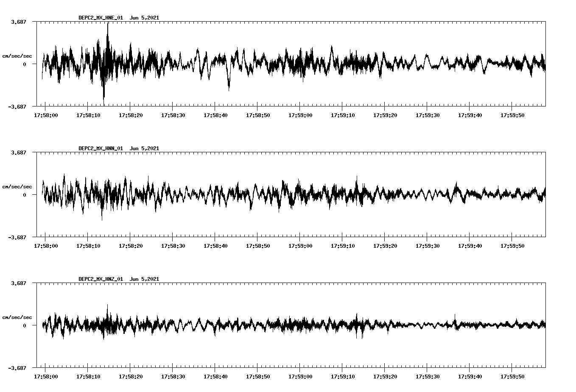Pick 17:58:20 time label under HNZ plot
The width and height of the screenshot is (576, 392).
pos(131,376)
